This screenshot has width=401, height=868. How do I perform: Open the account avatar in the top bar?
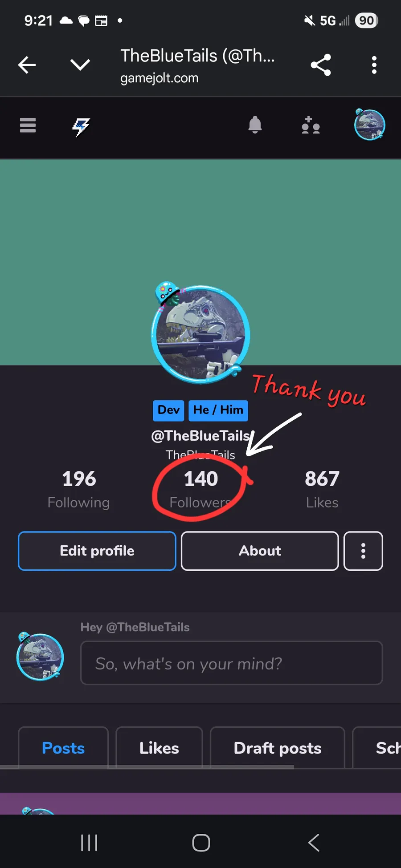tap(369, 125)
